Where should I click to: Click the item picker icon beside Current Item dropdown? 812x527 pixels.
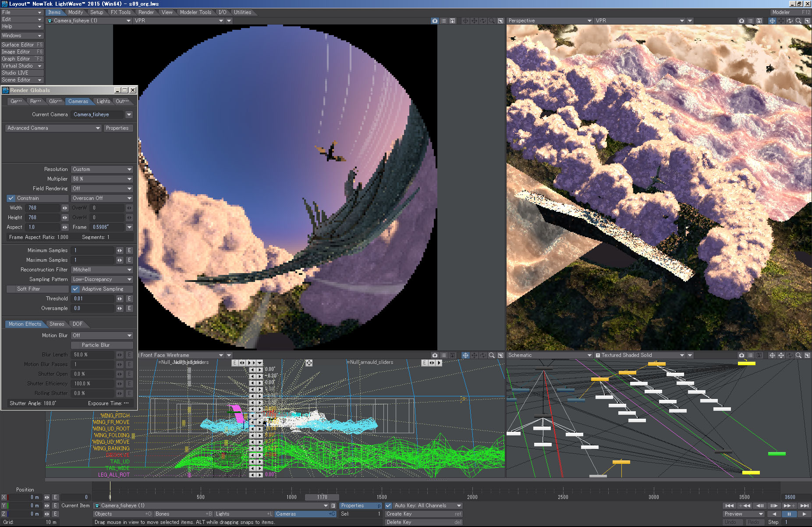[x=333, y=506]
